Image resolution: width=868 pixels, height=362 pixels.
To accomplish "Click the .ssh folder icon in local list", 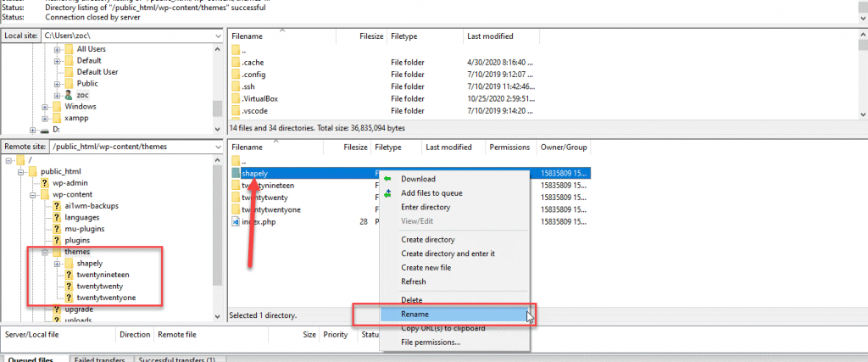I will [x=236, y=86].
